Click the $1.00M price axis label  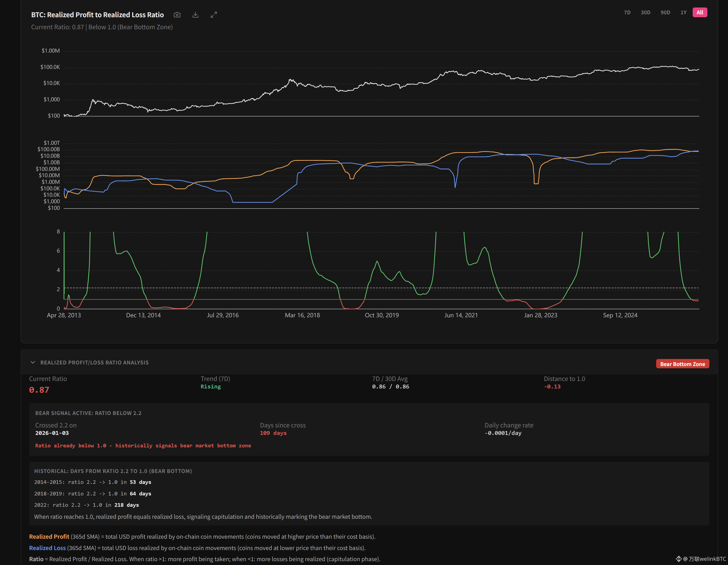click(51, 51)
